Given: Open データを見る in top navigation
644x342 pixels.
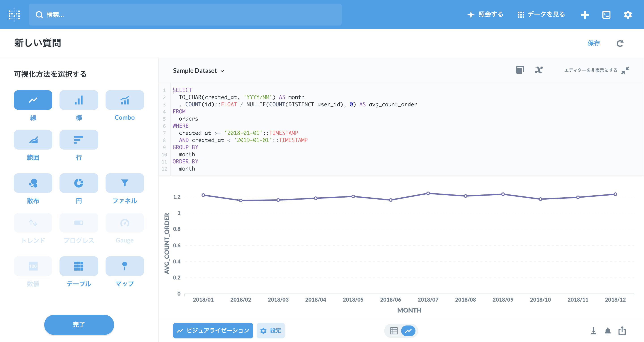Looking at the screenshot, I should (541, 15).
